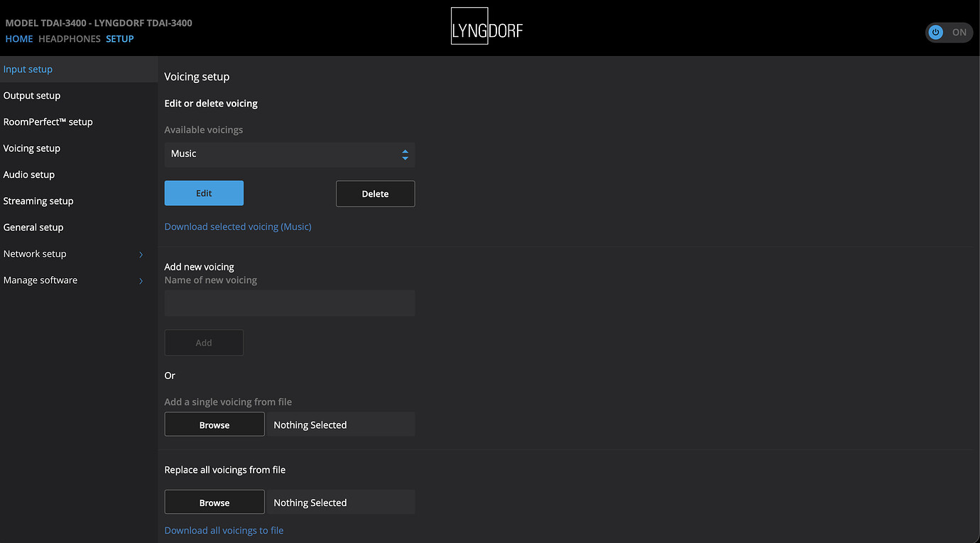This screenshot has height=543, width=980.
Task: Click the Lyngdorf logo in the header
Action: pyautogui.click(x=487, y=26)
